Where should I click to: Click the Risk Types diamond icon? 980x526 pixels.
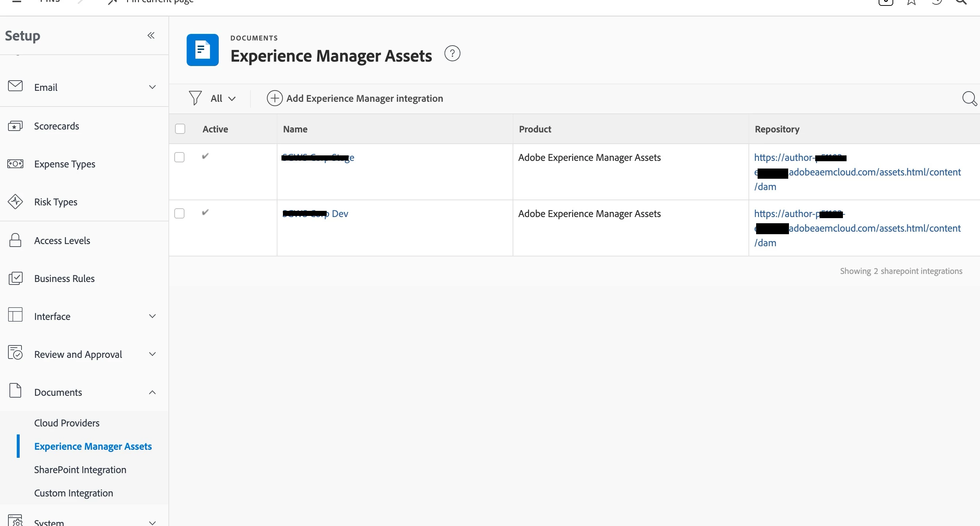coord(15,202)
